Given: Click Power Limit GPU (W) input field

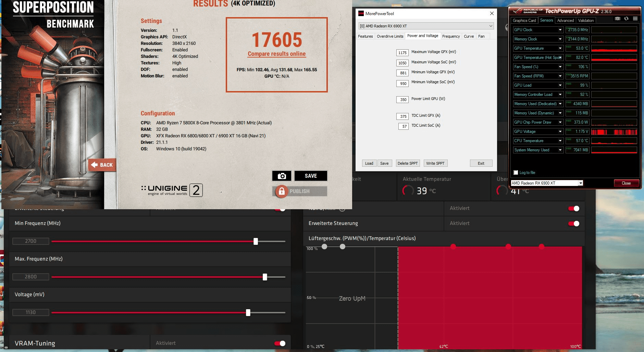Looking at the screenshot, I should tap(402, 100).
